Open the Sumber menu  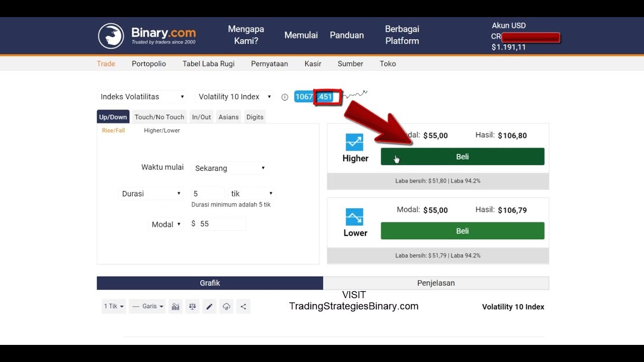pyautogui.click(x=350, y=64)
